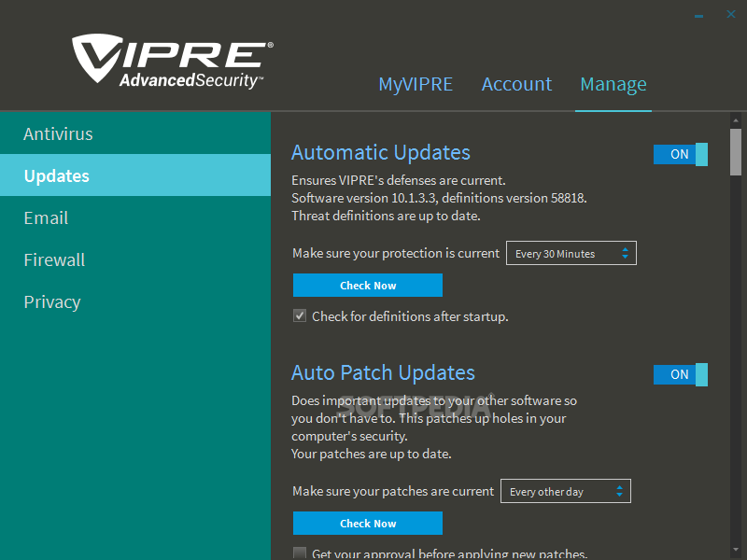The width and height of the screenshot is (747, 560).
Task: Select Updates in the sidebar
Action: 135,175
